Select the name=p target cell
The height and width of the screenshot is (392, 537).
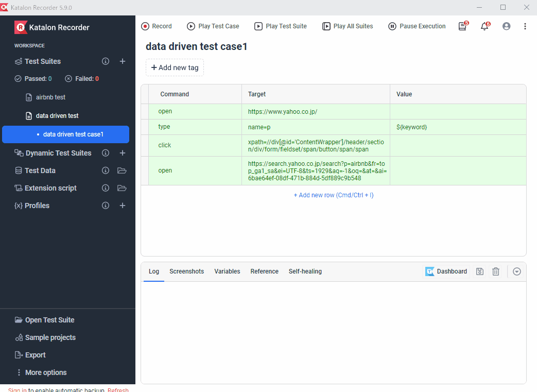[316, 127]
